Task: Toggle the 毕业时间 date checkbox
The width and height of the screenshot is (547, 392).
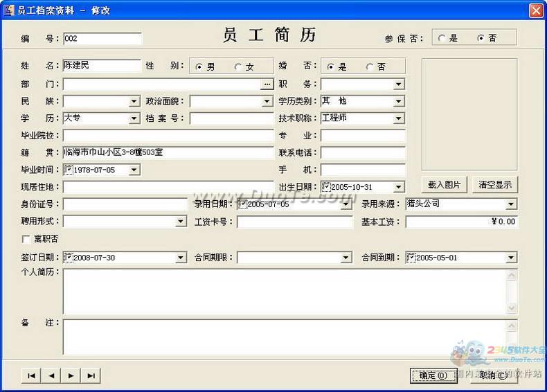Action: click(69, 170)
